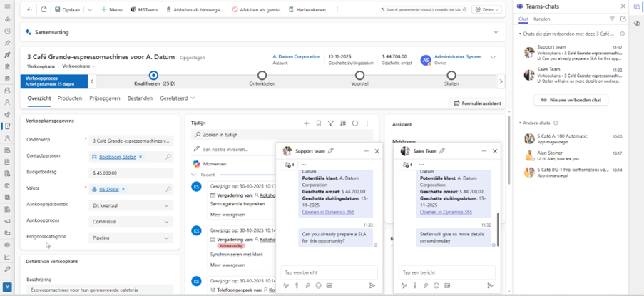Image resolution: width=644 pixels, height=296 pixels.
Task: Collapse the Recent timeline group
Action: (194, 175)
